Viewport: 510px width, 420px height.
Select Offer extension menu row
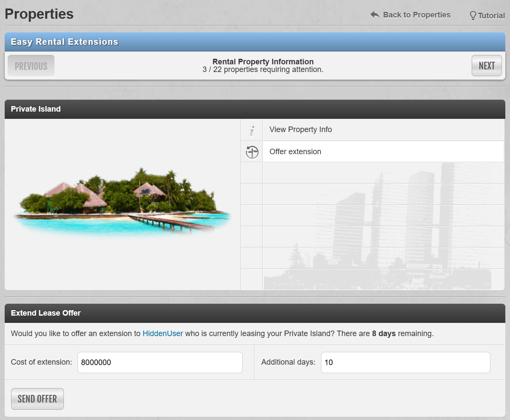[372, 152]
